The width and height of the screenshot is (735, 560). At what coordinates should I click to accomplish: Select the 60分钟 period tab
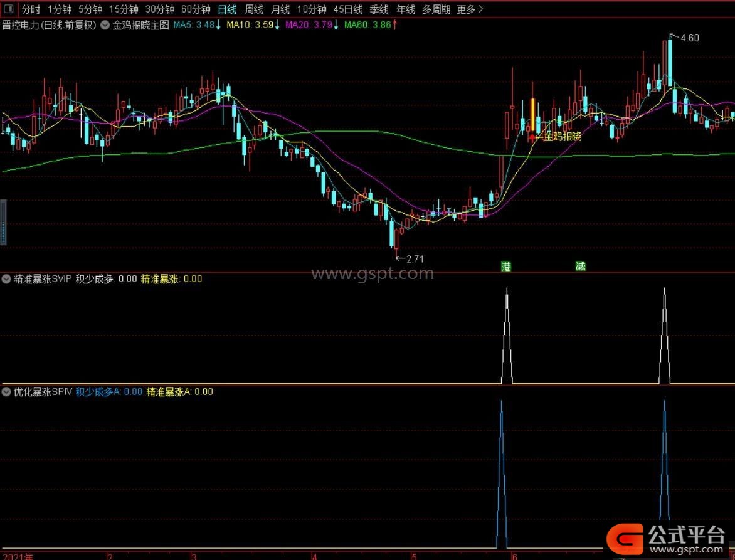click(x=196, y=9)
